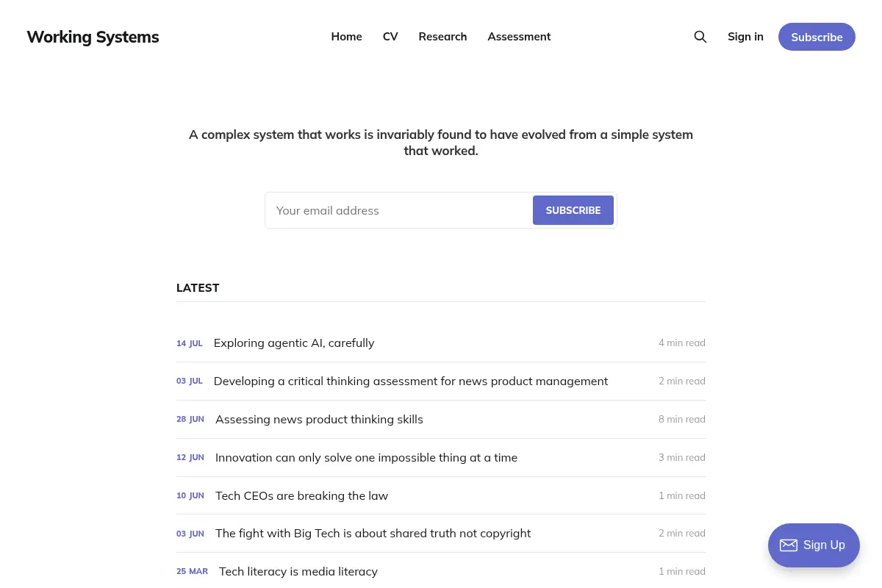
Task: Click the 25 MAR date label
Action: coord(193,572)
